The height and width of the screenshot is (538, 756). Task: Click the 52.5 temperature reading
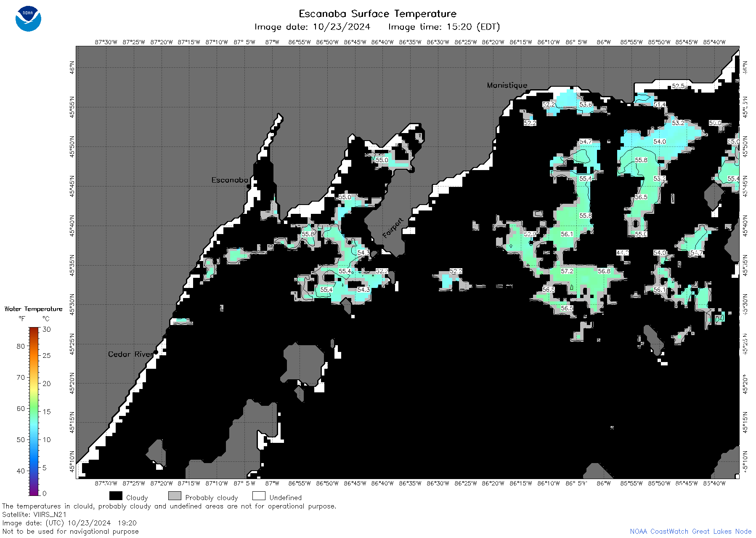click(x=678, y=86)
